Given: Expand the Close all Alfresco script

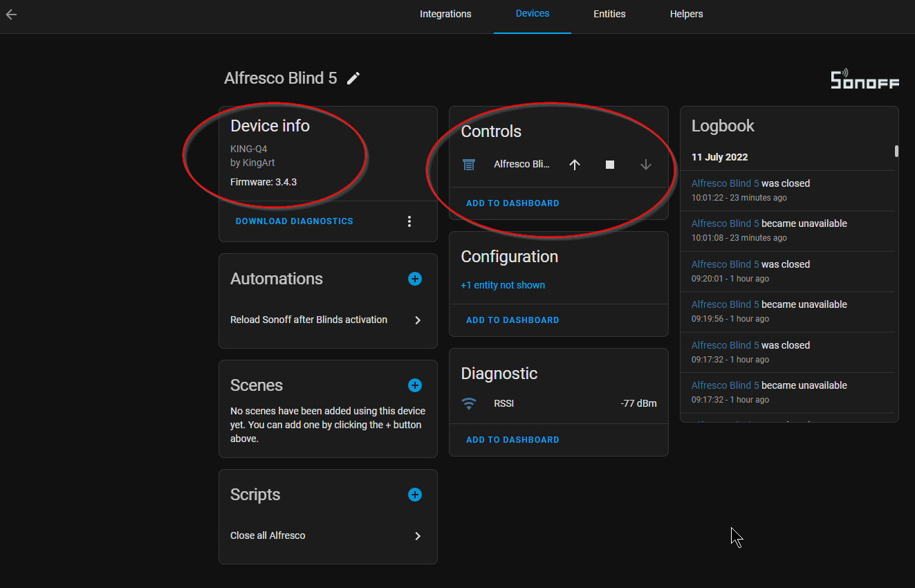Looking at the screenshot, I should click(417, 535).
